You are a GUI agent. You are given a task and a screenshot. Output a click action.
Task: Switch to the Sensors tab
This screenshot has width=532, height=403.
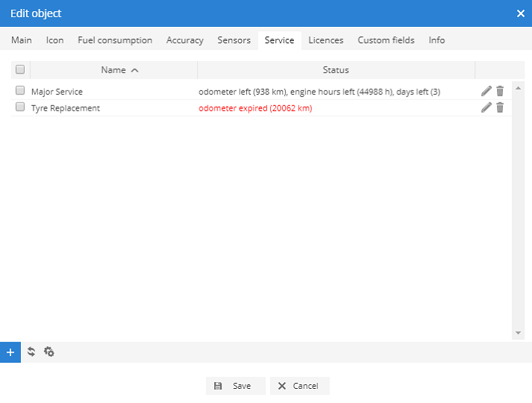[x=234, y=40]
